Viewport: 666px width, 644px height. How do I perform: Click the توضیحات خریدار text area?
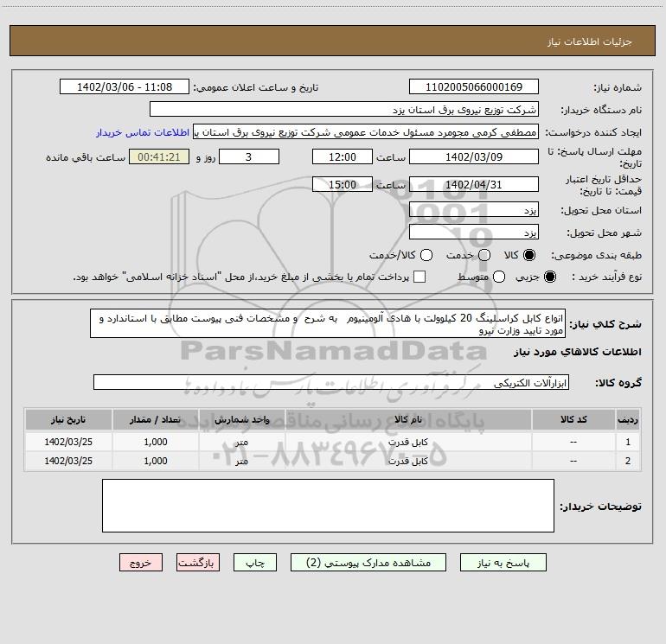[x=328, y=505]
